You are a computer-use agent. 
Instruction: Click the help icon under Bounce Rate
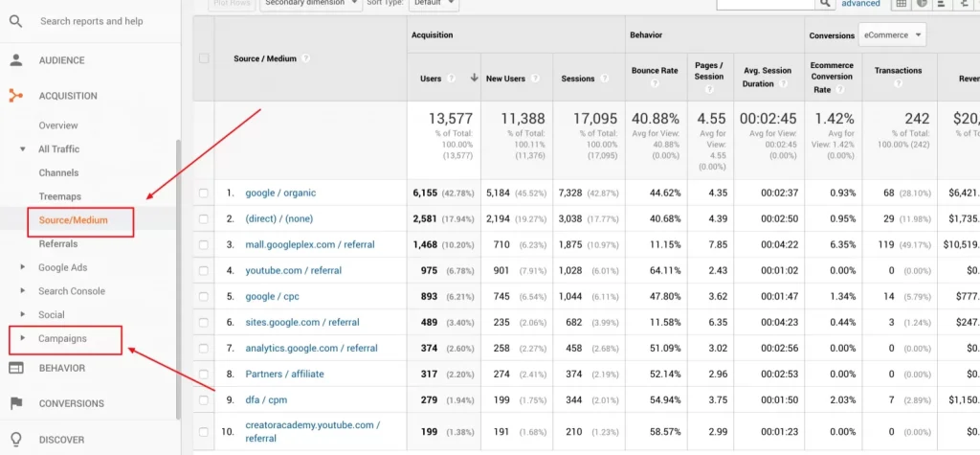[655, 83]
